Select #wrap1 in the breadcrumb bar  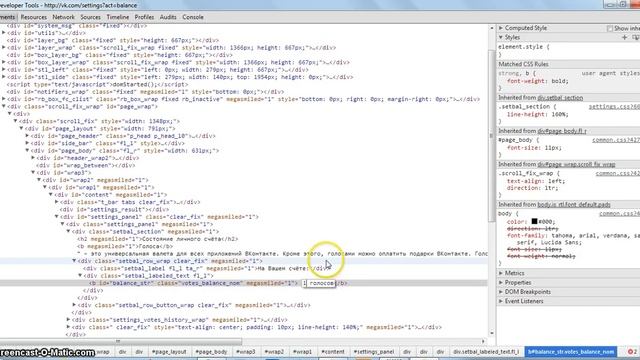pos(302,351)
